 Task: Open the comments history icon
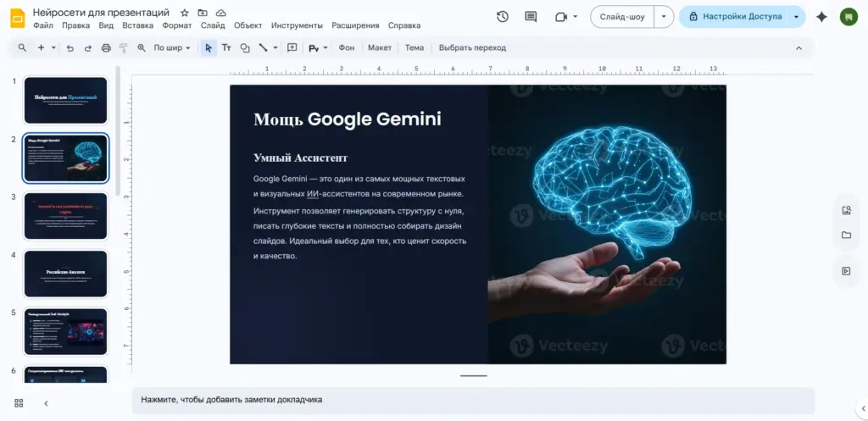tap(531, 17)
